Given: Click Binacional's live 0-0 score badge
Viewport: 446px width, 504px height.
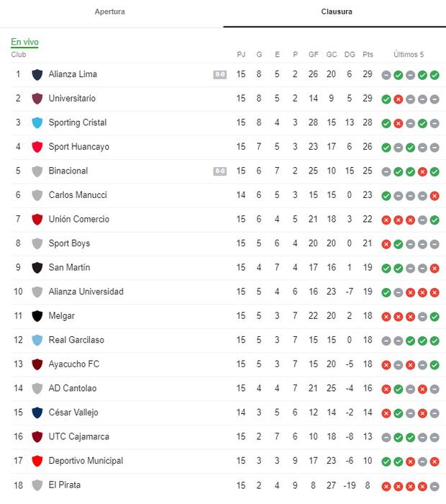Looking at the screenshot, I should point(219,171).
